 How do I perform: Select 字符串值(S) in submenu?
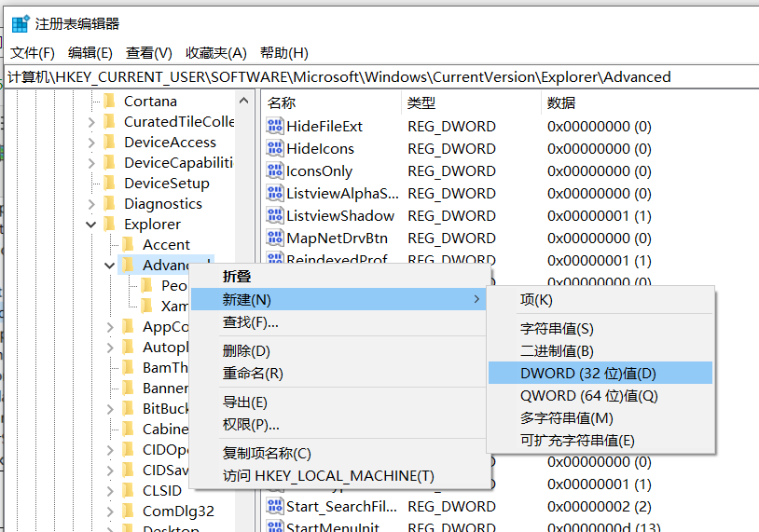click(600, 329)
